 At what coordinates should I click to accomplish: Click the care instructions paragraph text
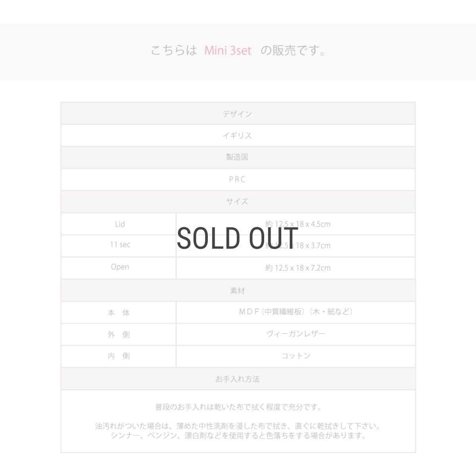click(x=238, y=421)
